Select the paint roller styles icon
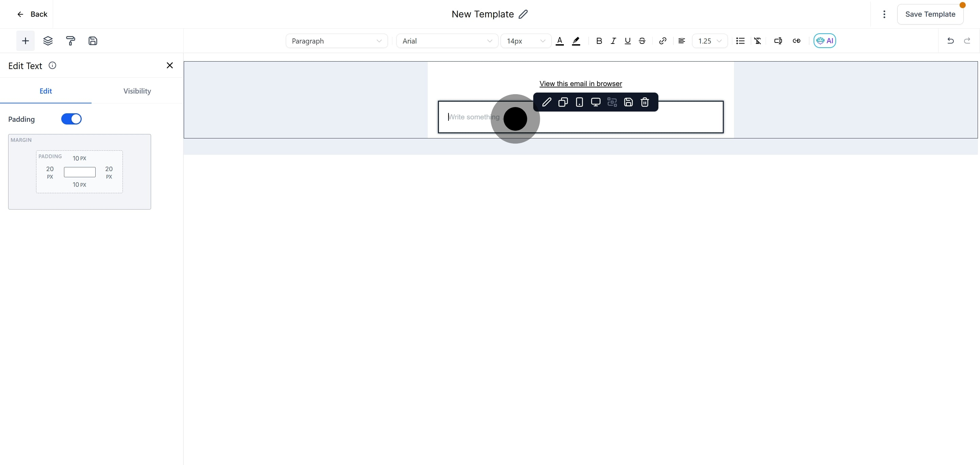 (x=70, y=41)
